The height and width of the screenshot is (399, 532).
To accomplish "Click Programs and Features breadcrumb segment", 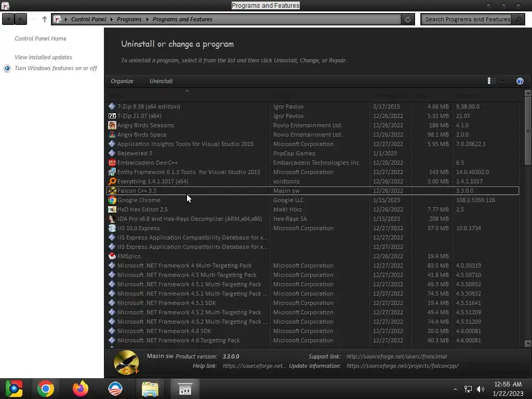I will (x=182, y=19).
